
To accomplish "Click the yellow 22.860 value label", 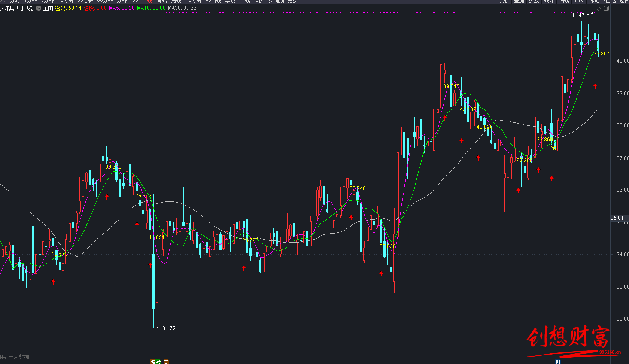I will 544,140.
